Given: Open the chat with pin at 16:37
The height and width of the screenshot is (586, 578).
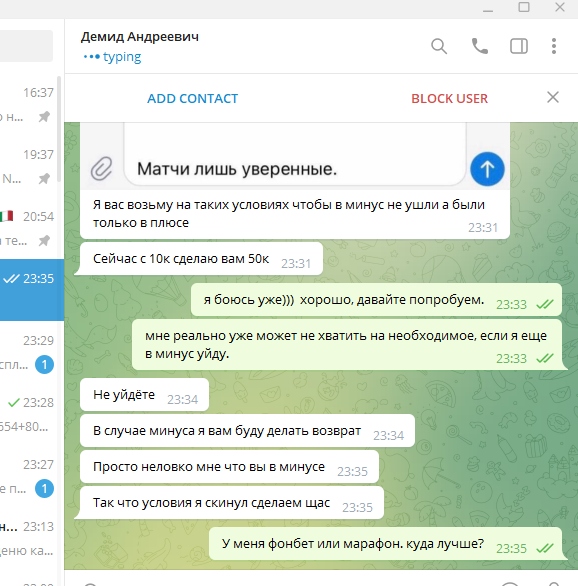Looking at the screenshot, I should click(28, 104).
